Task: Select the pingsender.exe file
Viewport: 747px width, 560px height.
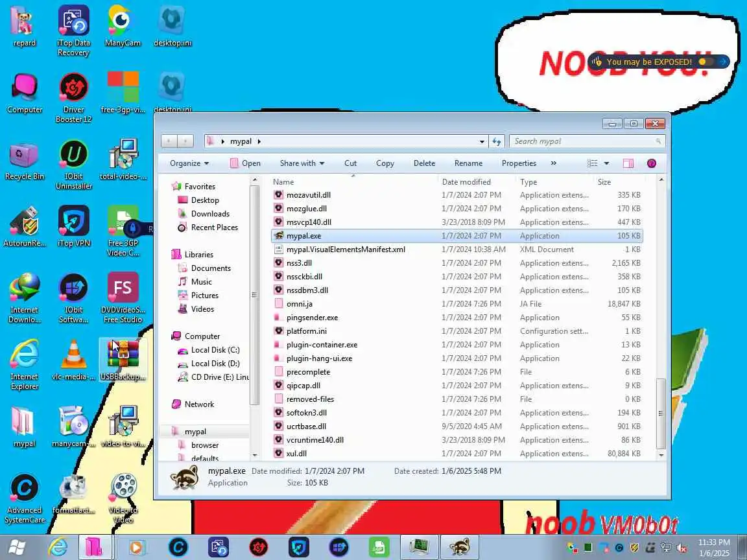Action: [x=312, y=318]
